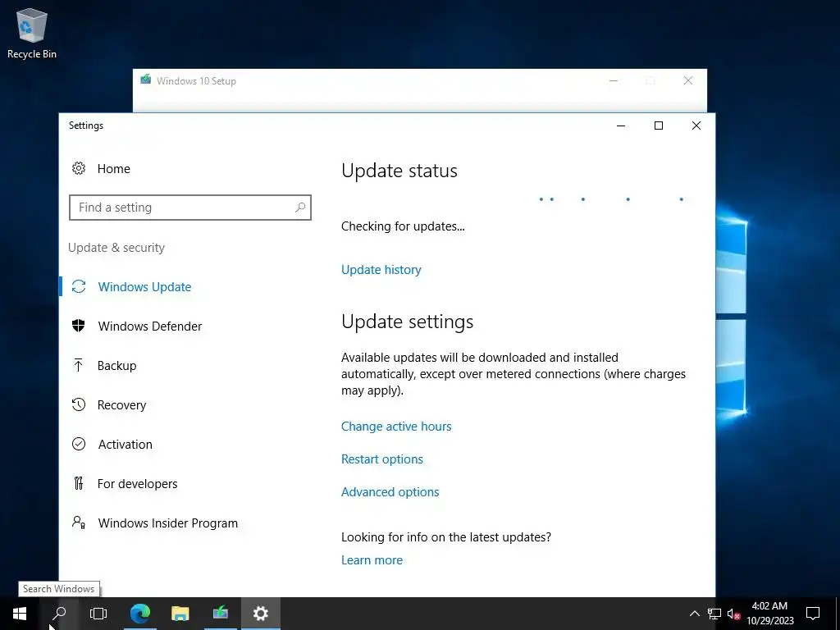Close the Windows 10 Setup window

pyautogui.click(x=688, y=80)
